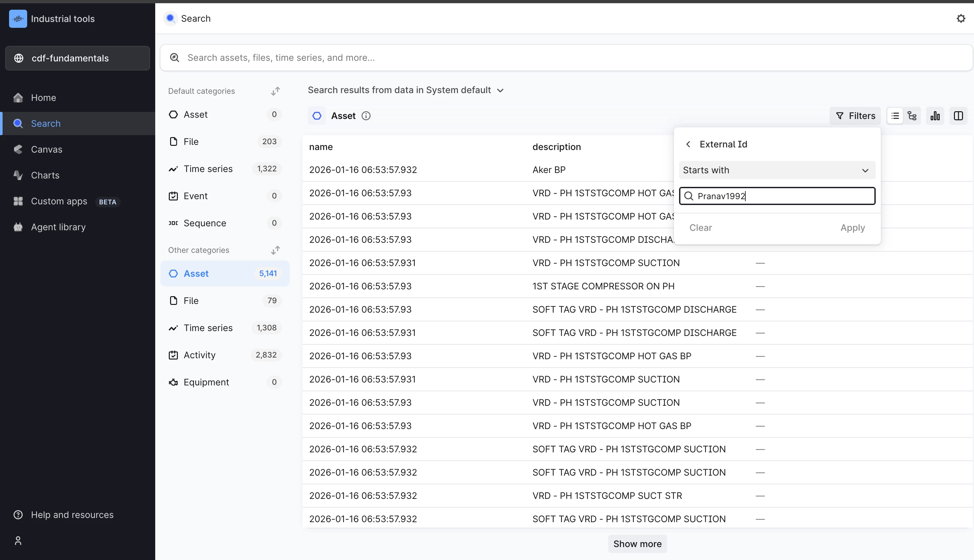Click the Show more button

pyautogui.click(x=637, y=544)
